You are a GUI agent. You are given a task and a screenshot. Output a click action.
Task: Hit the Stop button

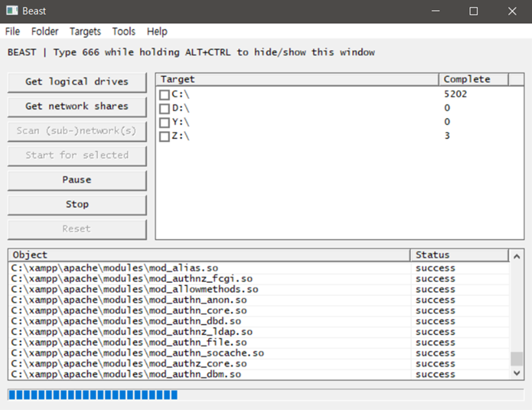[x=77, y=204]
